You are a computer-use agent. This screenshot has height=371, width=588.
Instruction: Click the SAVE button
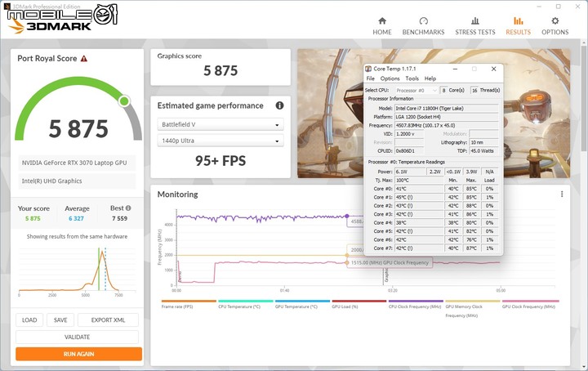click(60, 320)
